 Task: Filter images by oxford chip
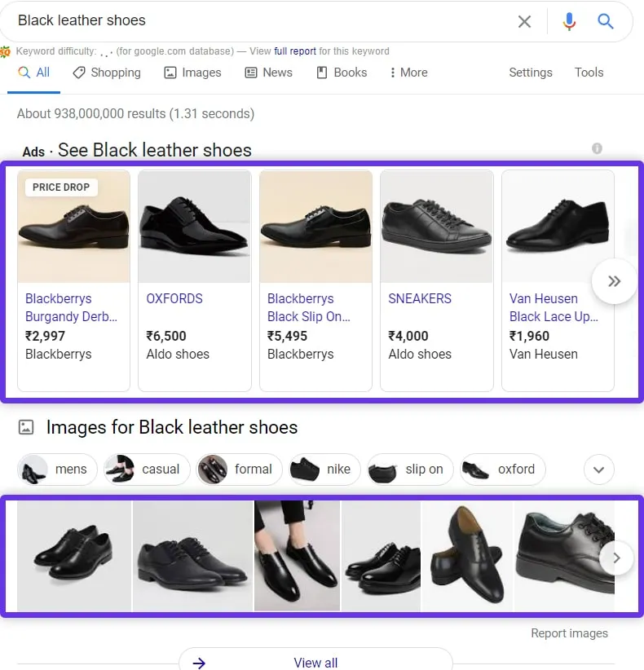click(502, 469)
